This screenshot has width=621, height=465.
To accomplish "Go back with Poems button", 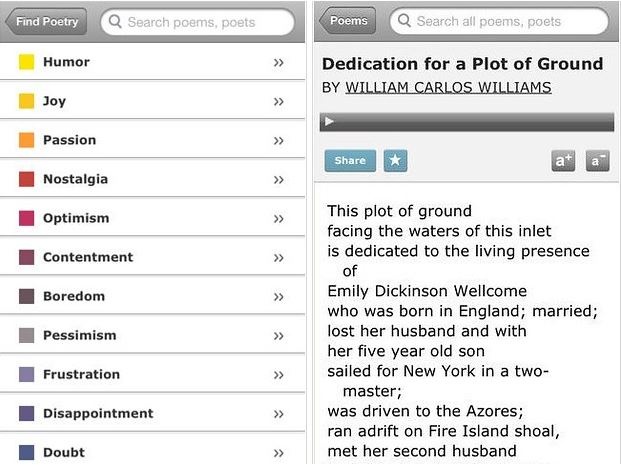I will point(348,21).
